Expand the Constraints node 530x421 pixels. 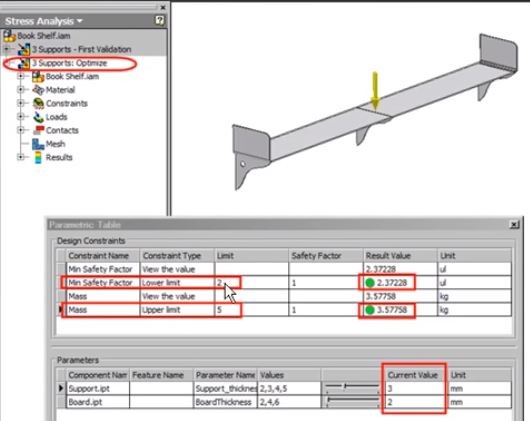click(x=21, y=103)
